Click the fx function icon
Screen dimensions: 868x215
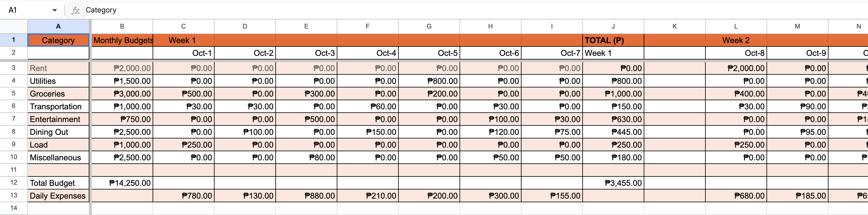[x=75, y=10]
